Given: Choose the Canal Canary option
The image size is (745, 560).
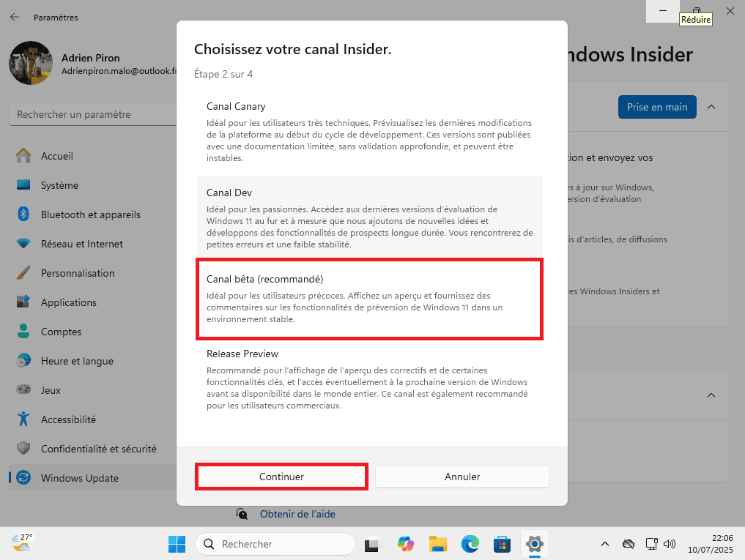Looking at the screenshot, I should point(370,132).
